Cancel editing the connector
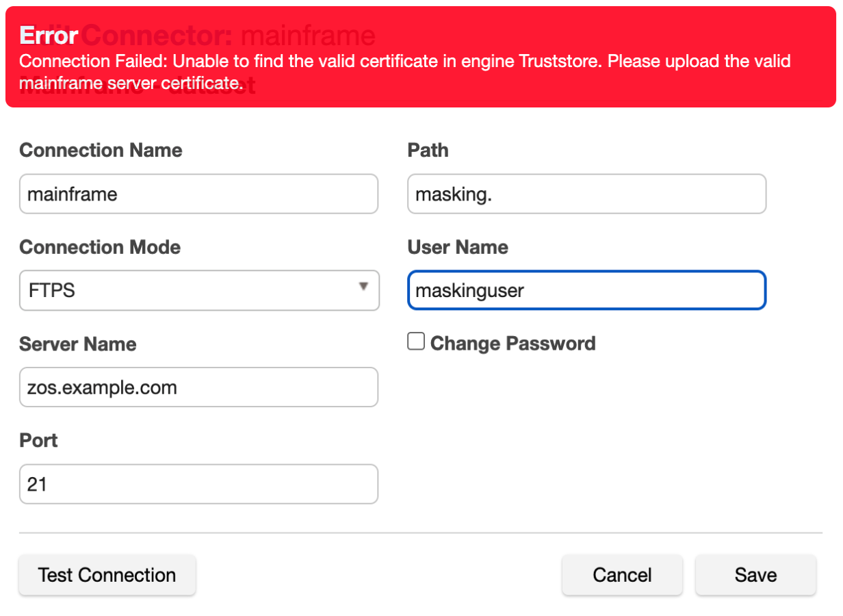 pos(622,575)
